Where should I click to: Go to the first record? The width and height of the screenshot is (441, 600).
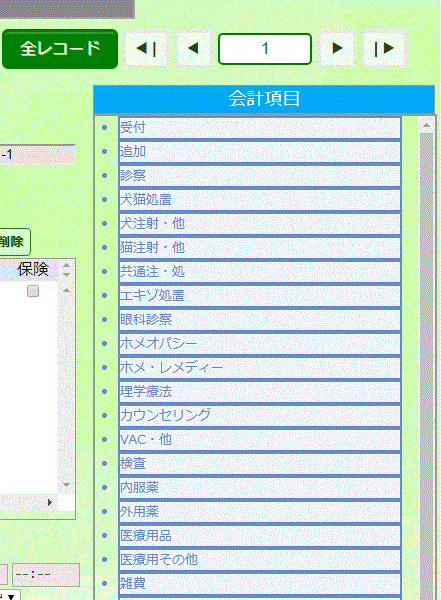[x=146, y=49]
